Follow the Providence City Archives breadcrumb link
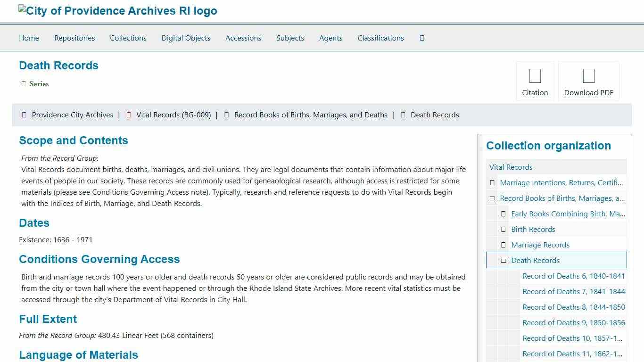 (x=73, y=115)
